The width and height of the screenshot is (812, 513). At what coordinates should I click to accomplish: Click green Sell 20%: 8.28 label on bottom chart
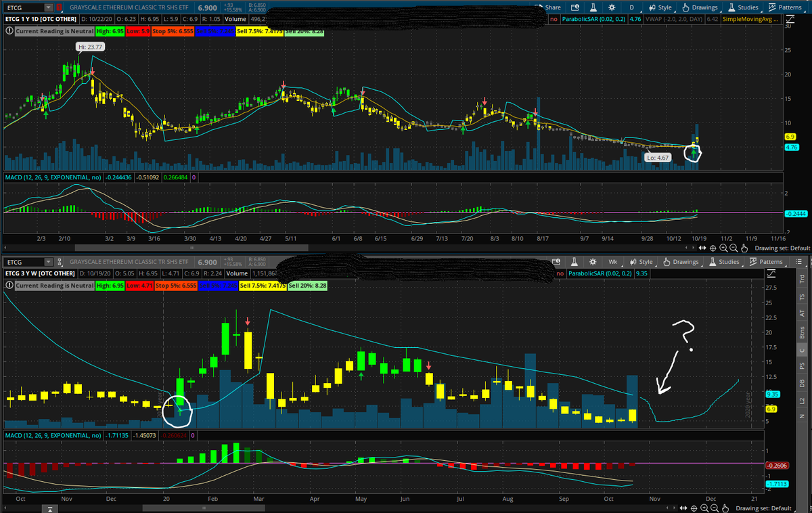tap(309, 286)
